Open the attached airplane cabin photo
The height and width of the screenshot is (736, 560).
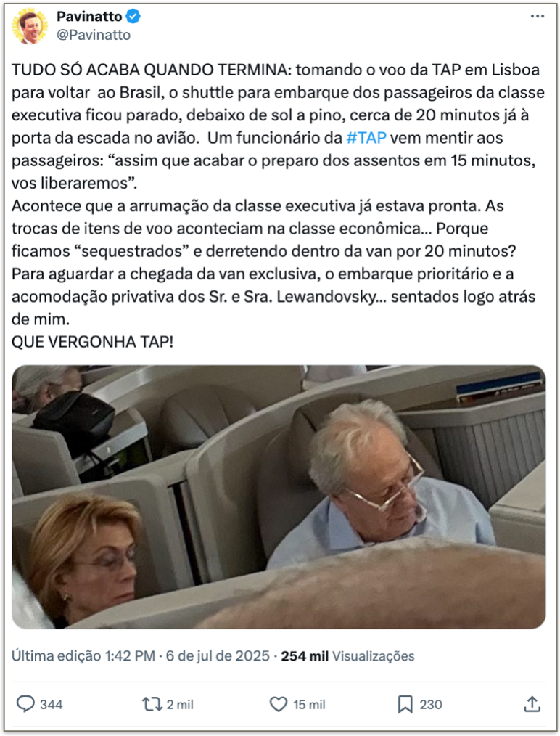pyautogui.click(x=279, y=496)
